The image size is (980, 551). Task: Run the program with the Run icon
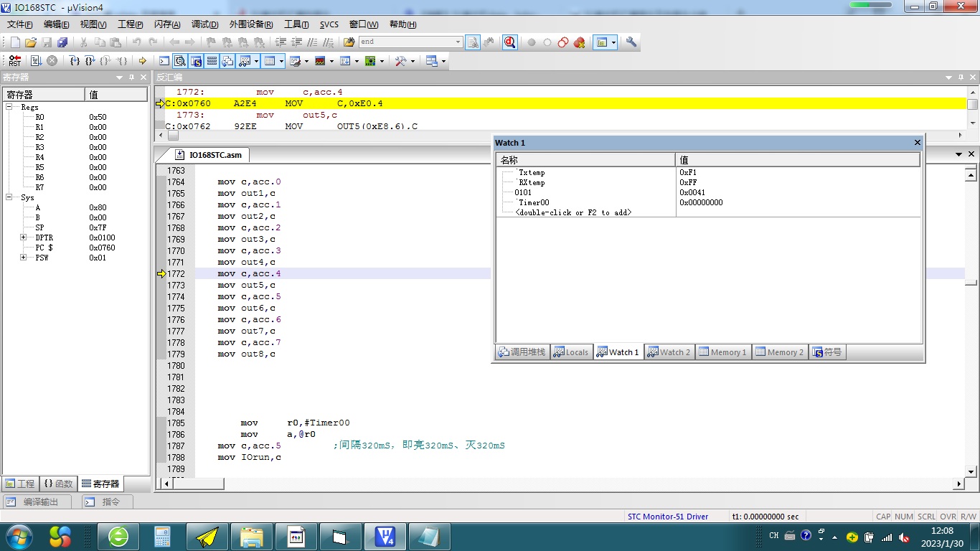[x=35, y=61]
